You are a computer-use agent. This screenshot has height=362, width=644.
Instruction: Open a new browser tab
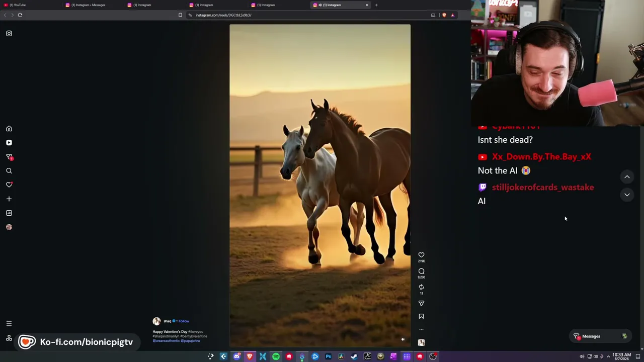pyautogui.click(x=376, y=5)
